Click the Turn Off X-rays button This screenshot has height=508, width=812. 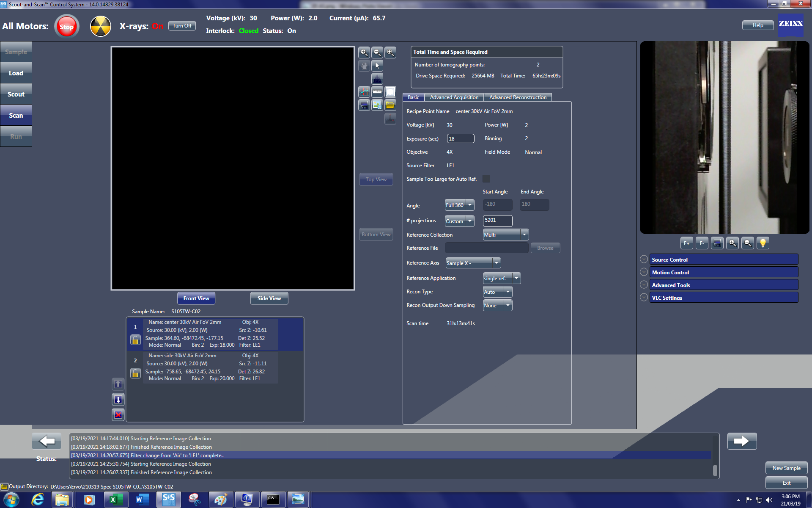(x=182, y=26)
